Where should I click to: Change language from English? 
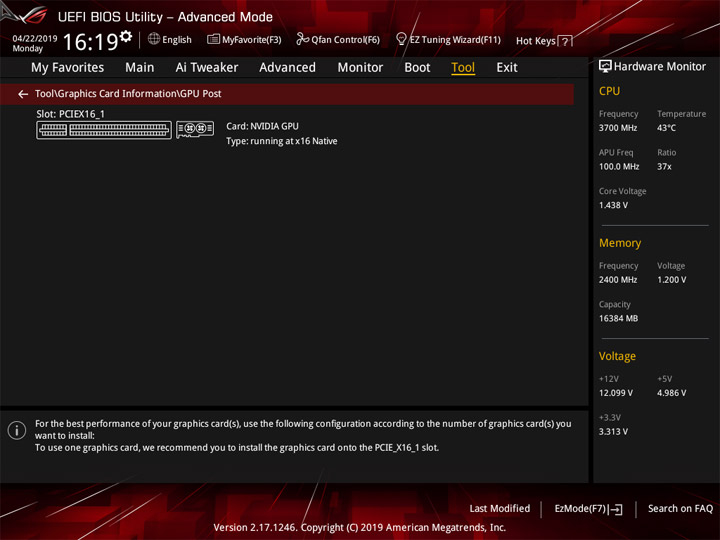coord(177,40)
